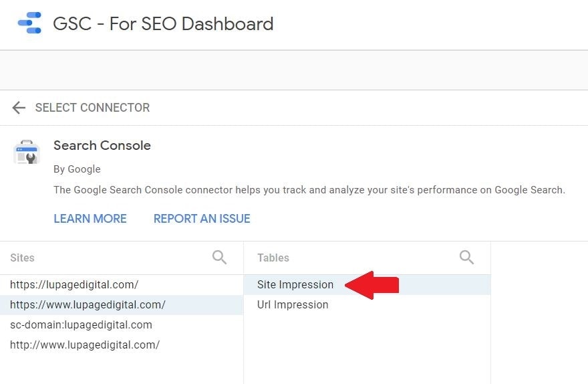Click the Sites column header
Image resolution: width=588 pixels, height=384 pixels.
point(22,258)
